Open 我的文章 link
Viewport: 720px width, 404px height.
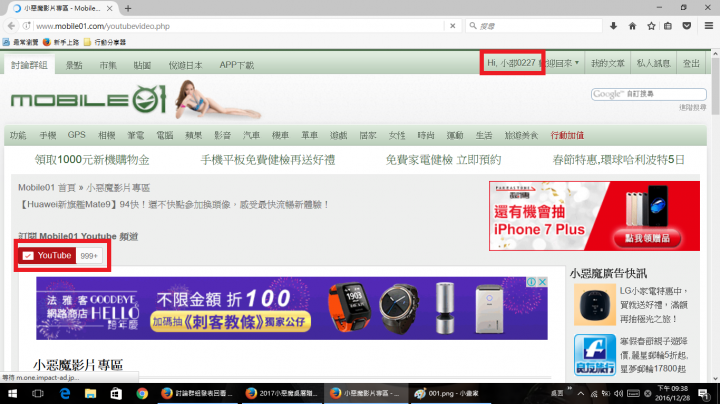click(x=608, y=63)
